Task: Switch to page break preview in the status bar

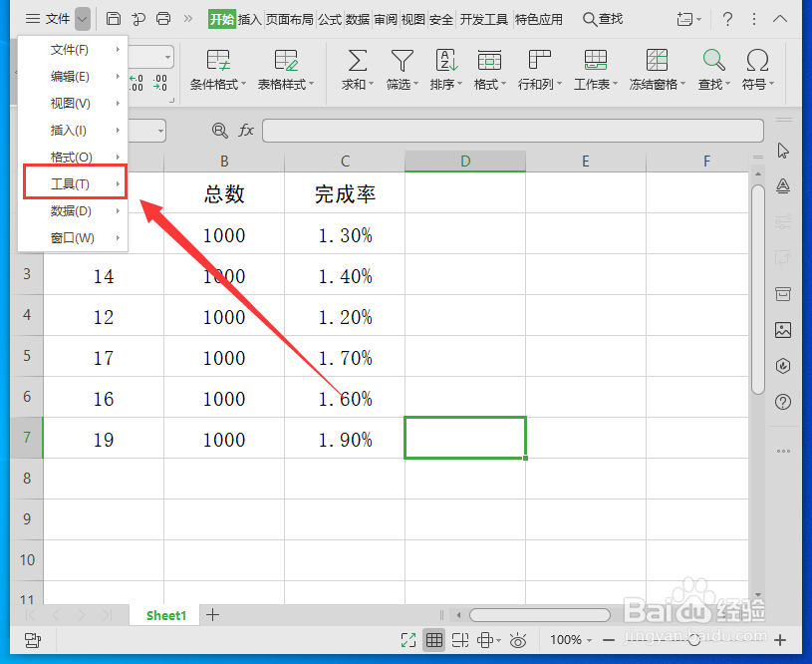Action: coord(460,641)
